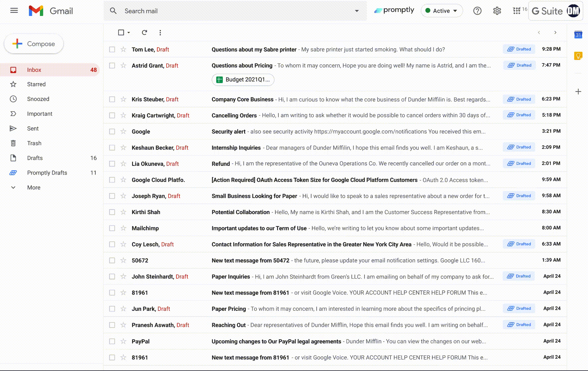Open the Drafts folder
The height and width of the screenshot is (371, 588).
(50, 158)
